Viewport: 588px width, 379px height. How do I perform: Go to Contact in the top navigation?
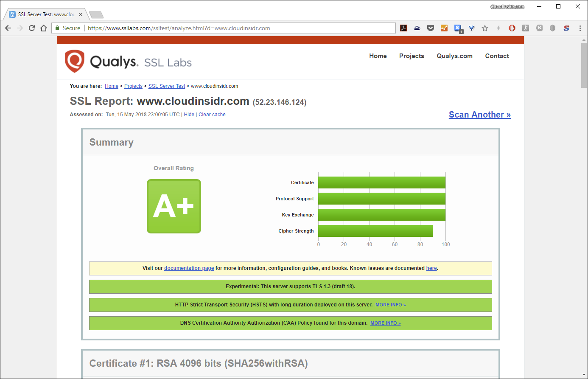point(497,56)
